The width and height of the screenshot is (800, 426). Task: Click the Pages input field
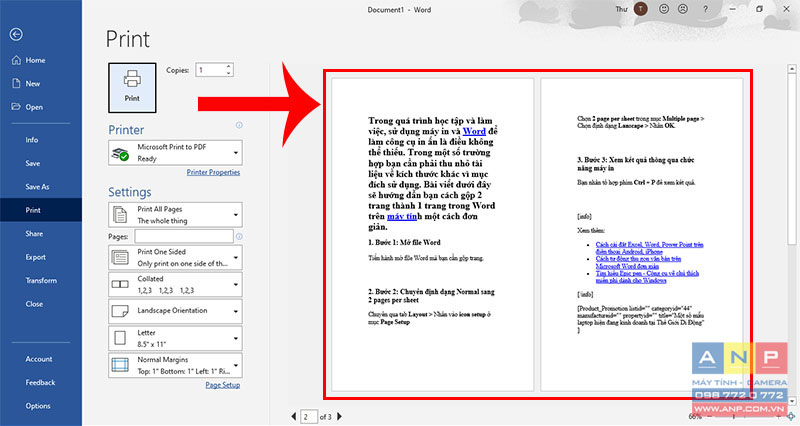point(184,236)
